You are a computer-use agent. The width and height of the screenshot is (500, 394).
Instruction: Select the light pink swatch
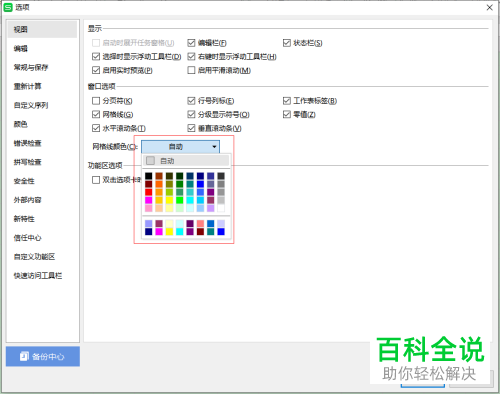coord(149,208)
